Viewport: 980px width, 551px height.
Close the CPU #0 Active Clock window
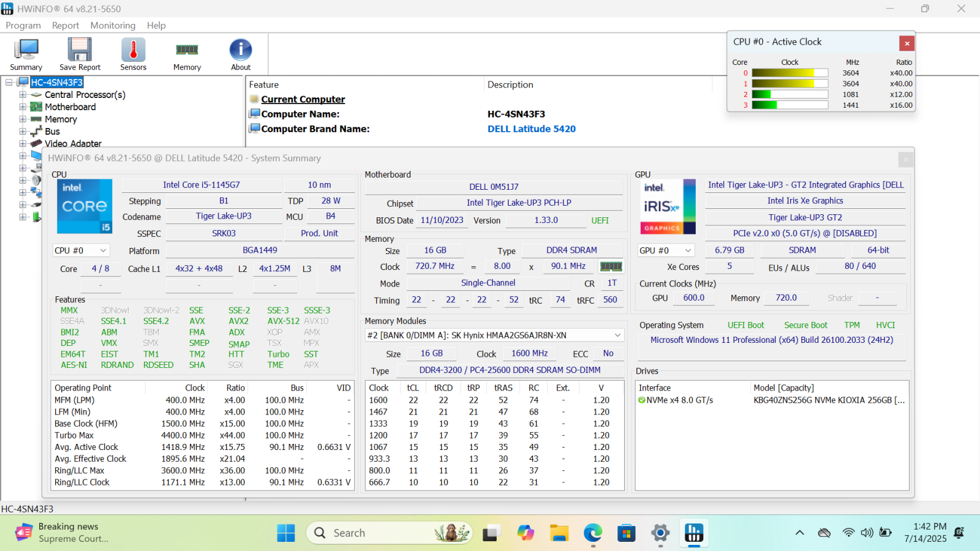(x=907, y=43)
